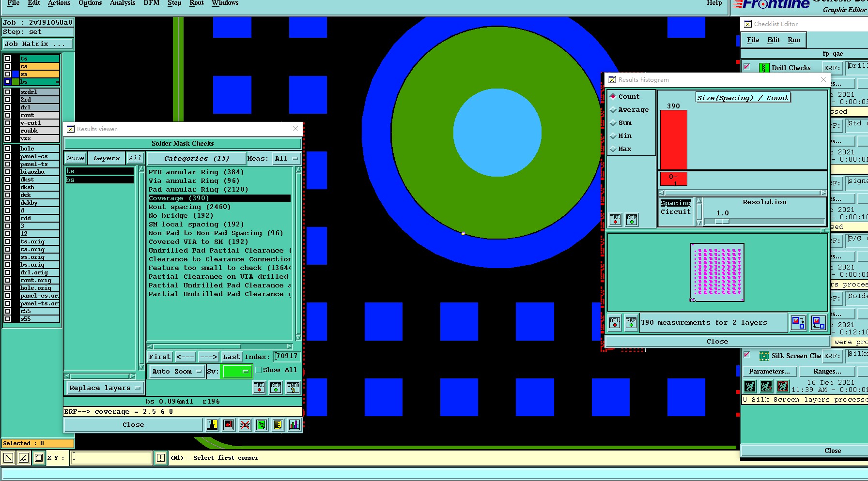Click histogram-to-square down-arrow icon
Image resolution: width=868 pixels, height=481 pixels.
click(798, 323)
